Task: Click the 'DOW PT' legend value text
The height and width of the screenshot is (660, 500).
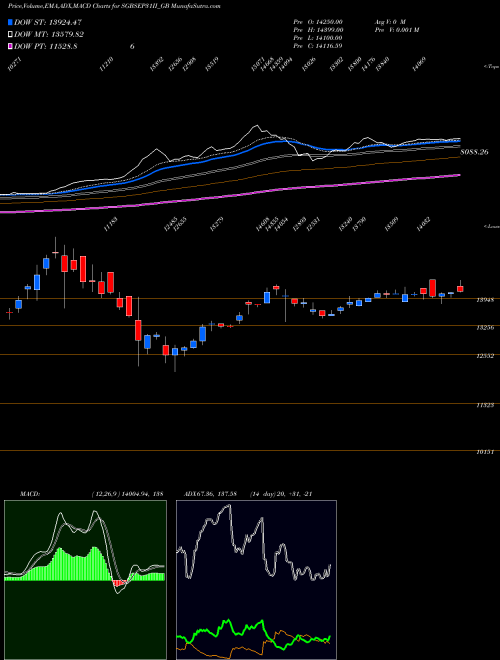Action: [x=45, y=46]
